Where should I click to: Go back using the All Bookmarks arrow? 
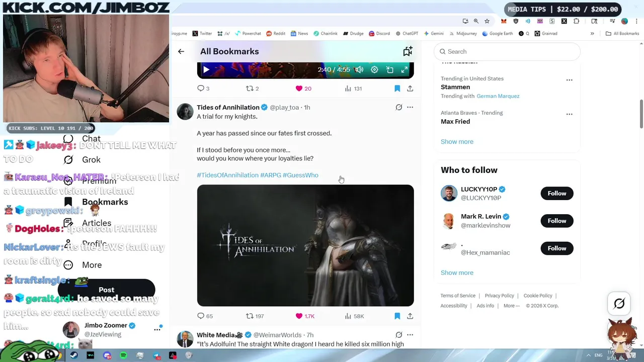tap(181, 51)
